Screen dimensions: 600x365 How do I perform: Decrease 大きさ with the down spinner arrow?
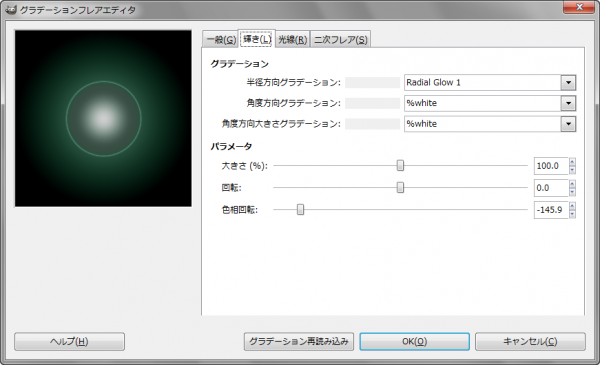[x=572, y=170]
